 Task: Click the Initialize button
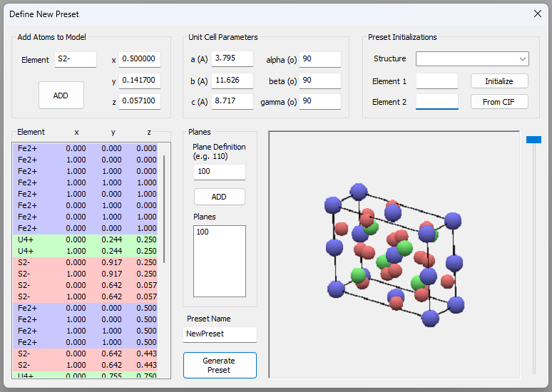pos(499,81)
